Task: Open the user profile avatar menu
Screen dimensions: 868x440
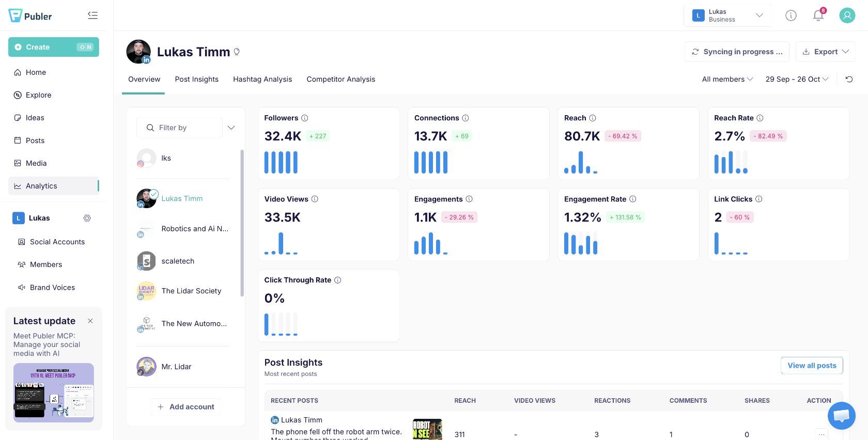Action: click(847, 15)
